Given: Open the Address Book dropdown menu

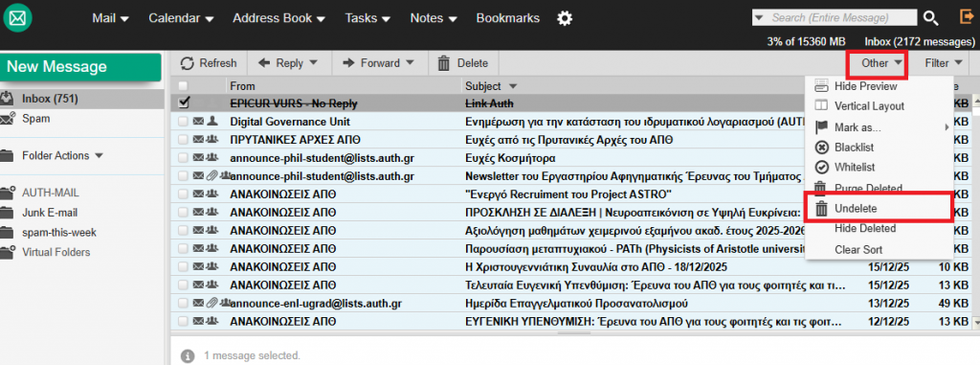Looking at the screenshot, I should pyautogui.click(x=278, y=18).
